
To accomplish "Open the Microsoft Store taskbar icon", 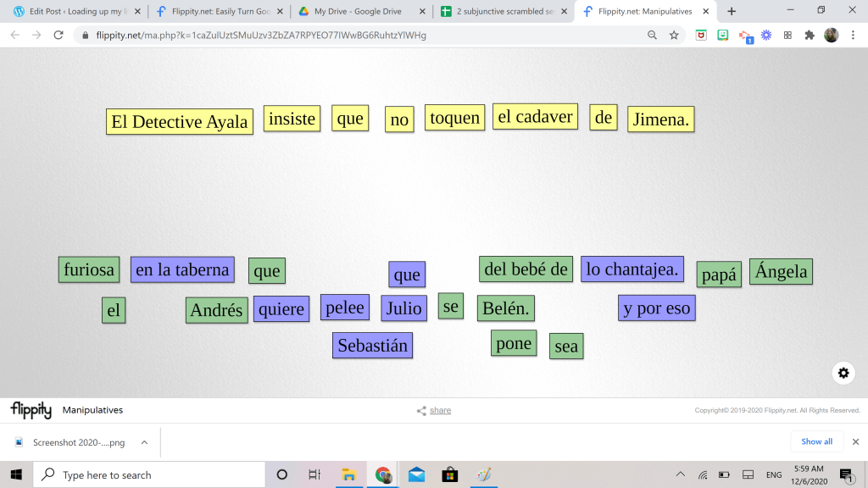I will pyautogui.click(x=449, y=474).
